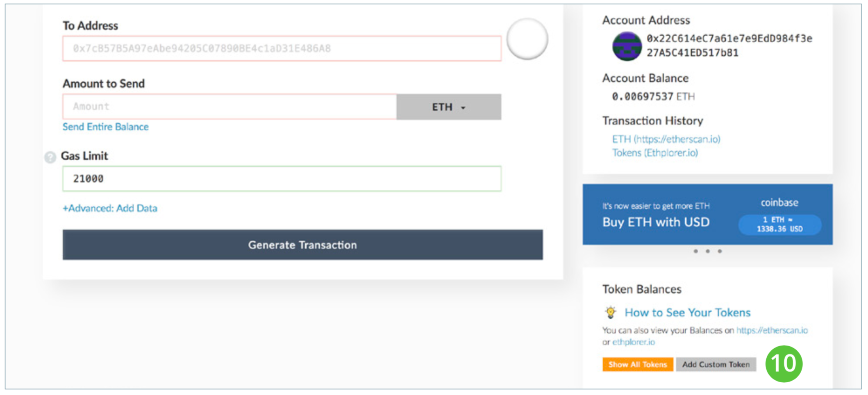Click the How to See Your Tokens link
Viewport: 868px width, 395px height.
[687, 312]
